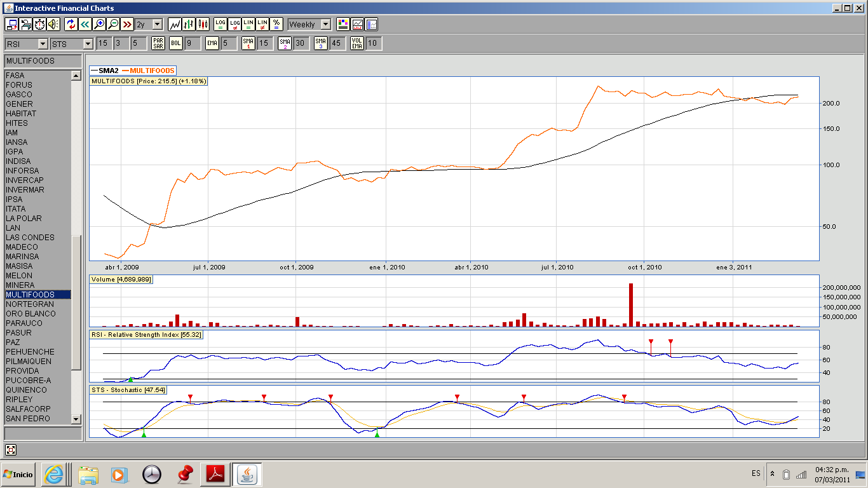Image resolution: width=868 pixels, height=488 pixels.
Task: Toggle the Parabolic SAR indicator
Action: tap(158, 43)
